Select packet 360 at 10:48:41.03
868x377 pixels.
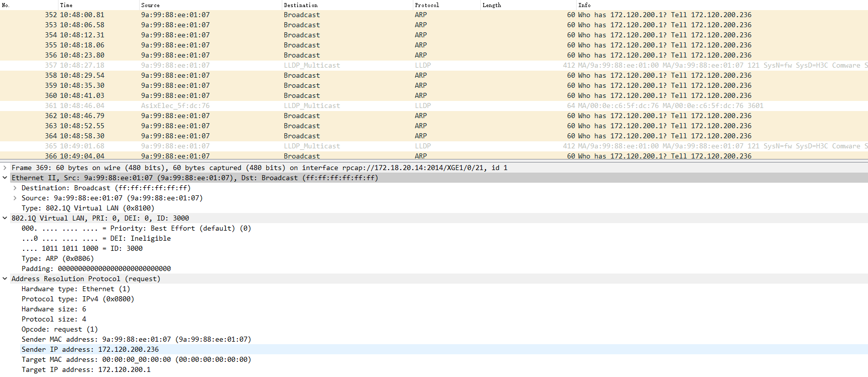tap(434, 96)
